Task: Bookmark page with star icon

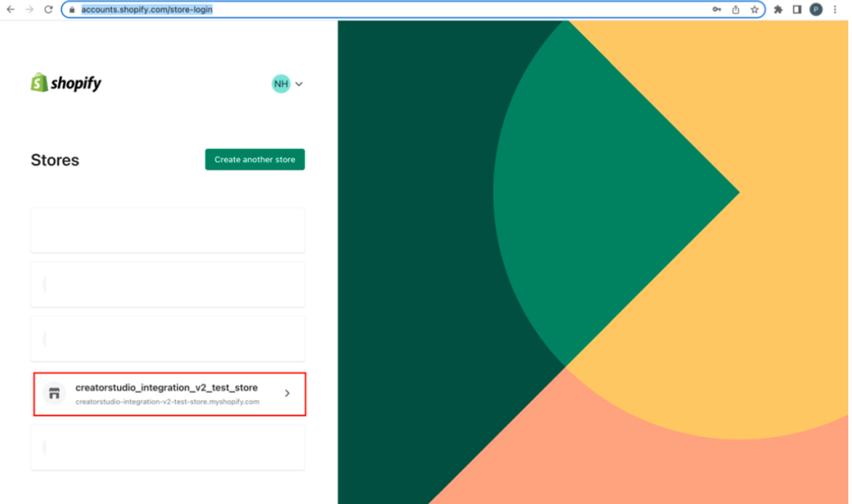Action: [754, 9]
